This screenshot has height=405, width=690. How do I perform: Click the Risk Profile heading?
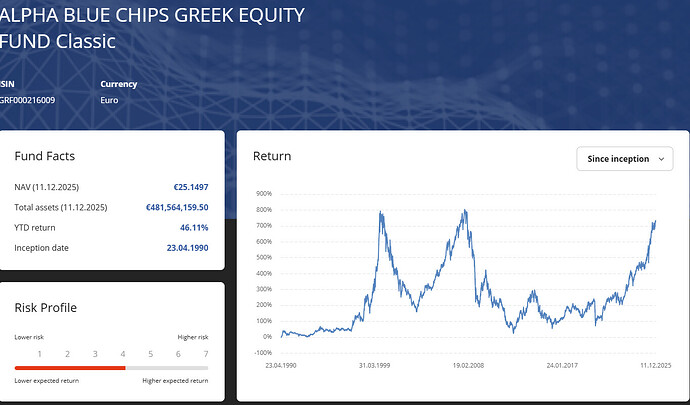point(46,307)
